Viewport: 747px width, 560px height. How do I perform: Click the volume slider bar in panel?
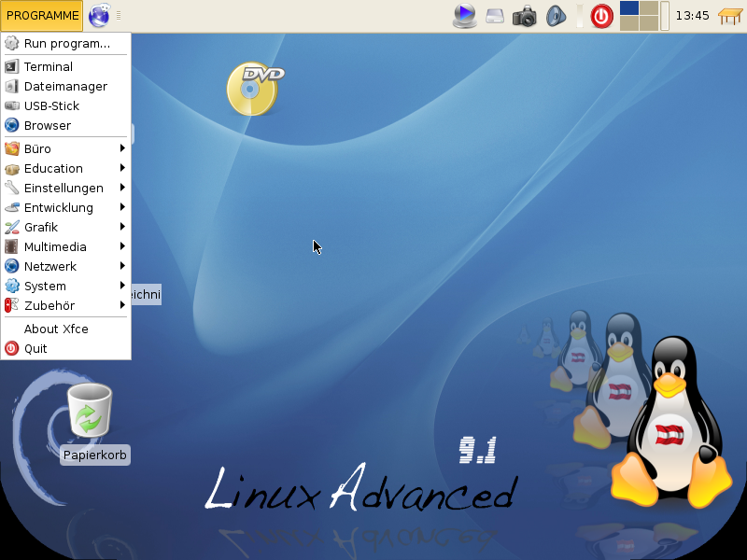(x=579, y=16)
